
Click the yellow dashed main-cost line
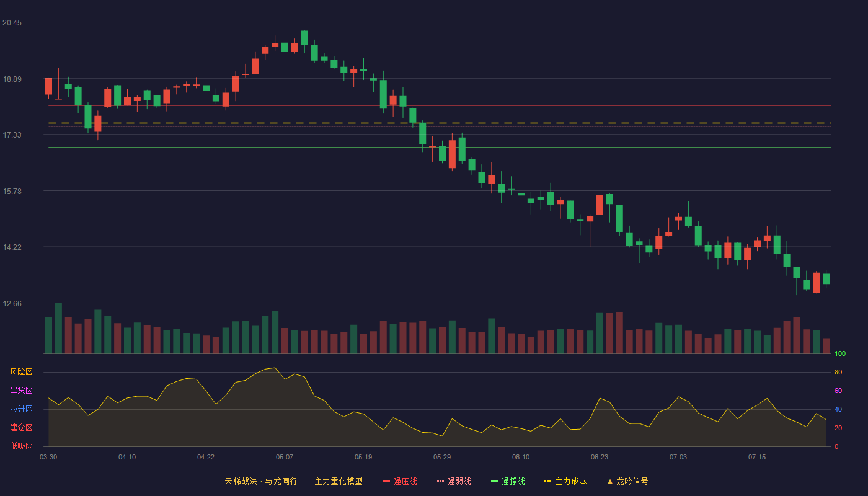pyautogui.click(x=440, y=123)
